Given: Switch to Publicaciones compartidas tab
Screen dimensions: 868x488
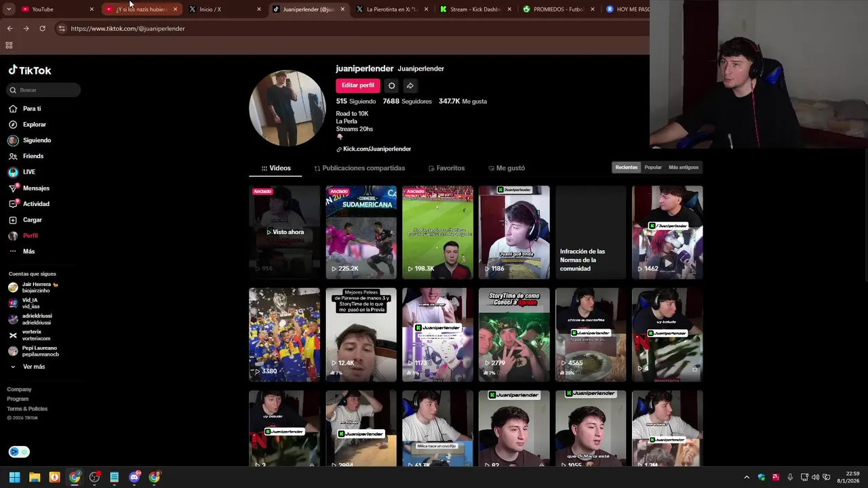Looking at the screenshot, I should [x=359, y=168].
